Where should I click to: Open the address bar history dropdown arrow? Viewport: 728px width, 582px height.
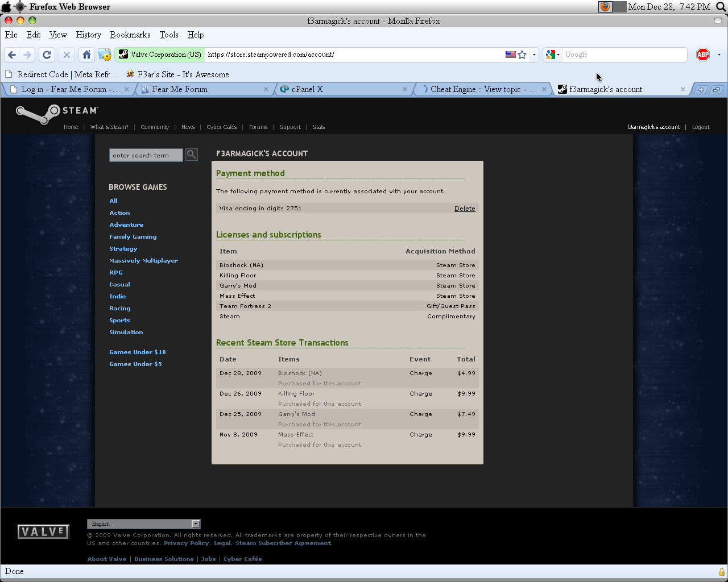click(x=534, y=55)
